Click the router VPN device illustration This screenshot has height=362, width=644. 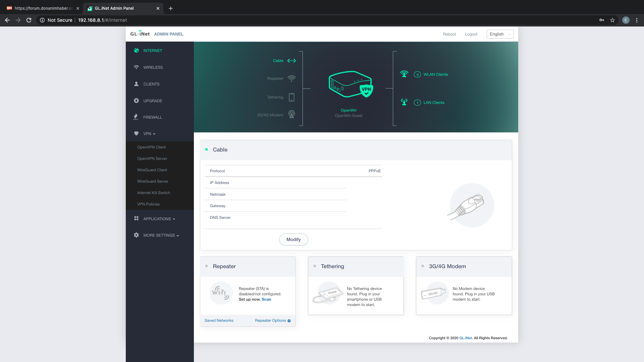click(x=351, y=84)
